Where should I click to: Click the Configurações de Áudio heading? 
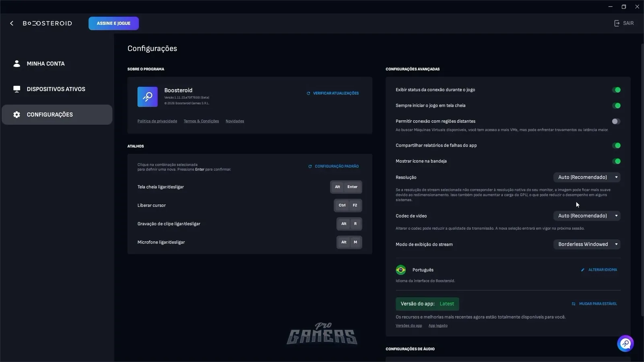tap(410, 349)
